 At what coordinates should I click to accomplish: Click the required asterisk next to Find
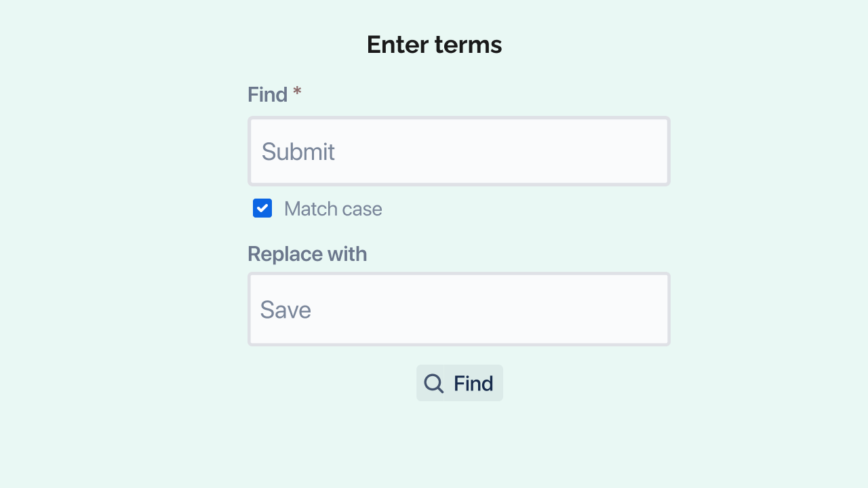point(297,93)
